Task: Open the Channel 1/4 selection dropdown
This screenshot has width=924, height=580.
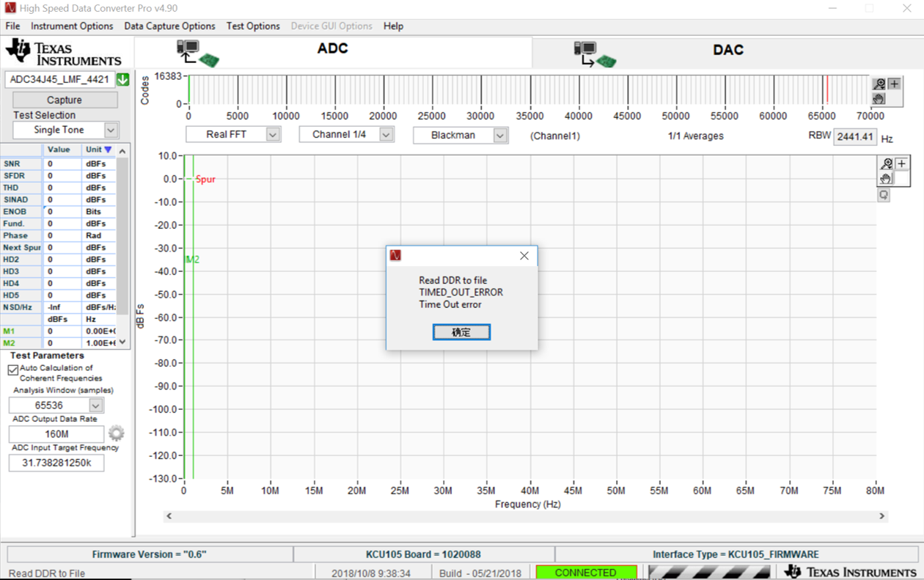Action: pyautogui.click(x=386, y=135)
